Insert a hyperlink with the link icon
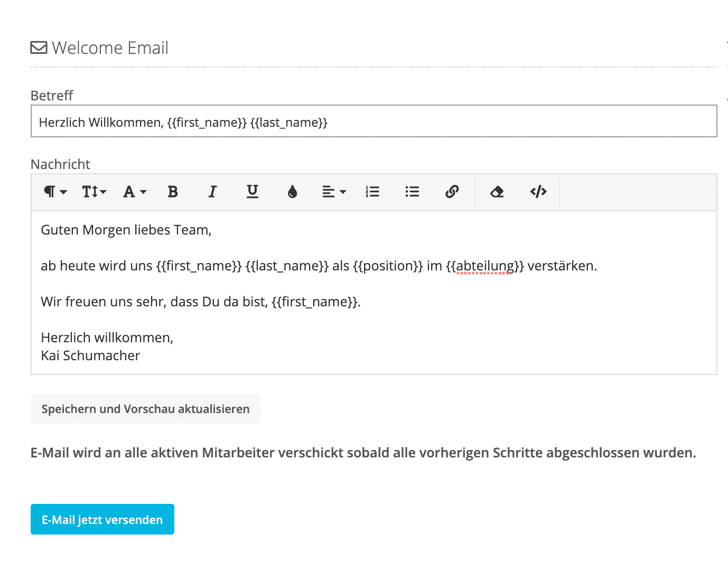The height and width of the screenshot is (581, 728). click(x=452, y=192)
